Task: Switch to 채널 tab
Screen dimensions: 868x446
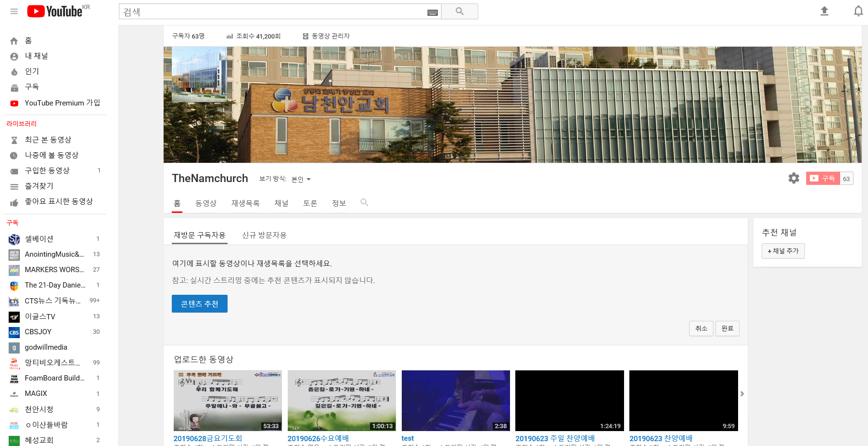Action: coord(281,203)
